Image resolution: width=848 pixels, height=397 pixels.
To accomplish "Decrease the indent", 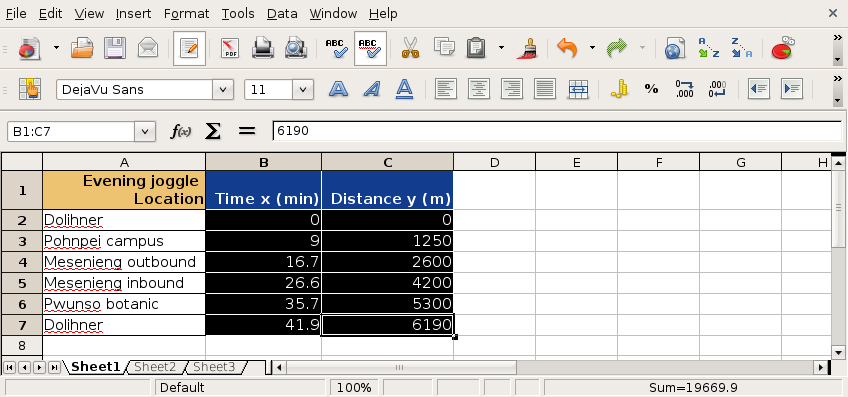I will pyautogui.click(x=759, y=89).
